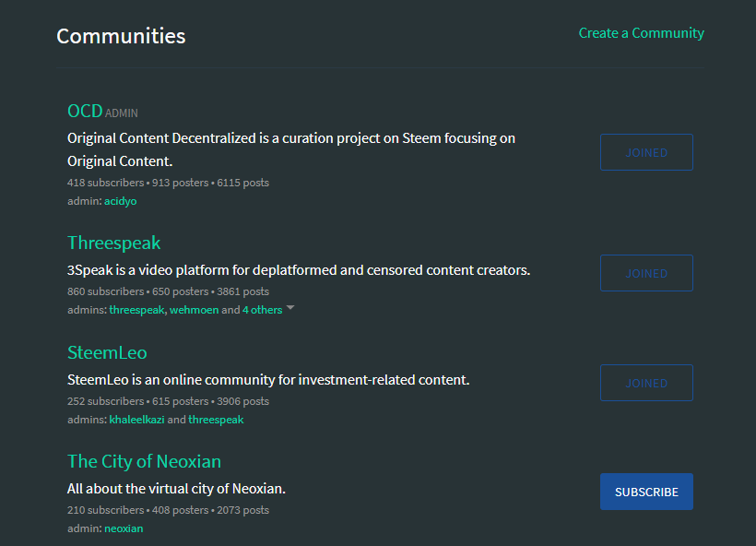Open the SteemLeo community title
The width and height of the screenshot is (756, 546).
pos(107,352)
